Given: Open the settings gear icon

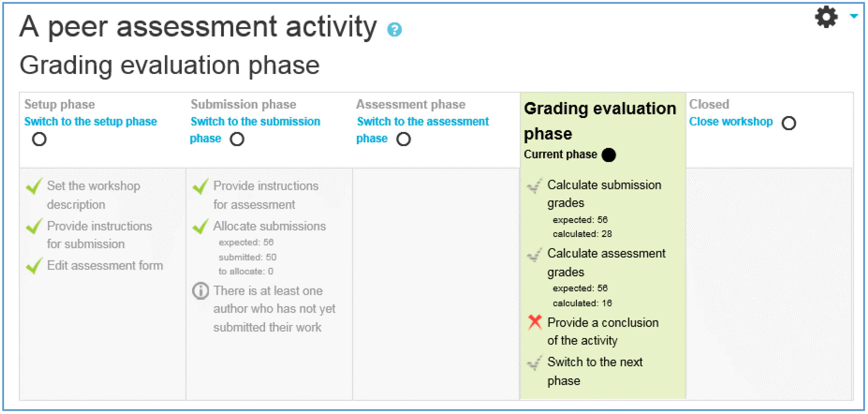Looking at the screenshot, I should pyautogui.click(x=826, y=17).
